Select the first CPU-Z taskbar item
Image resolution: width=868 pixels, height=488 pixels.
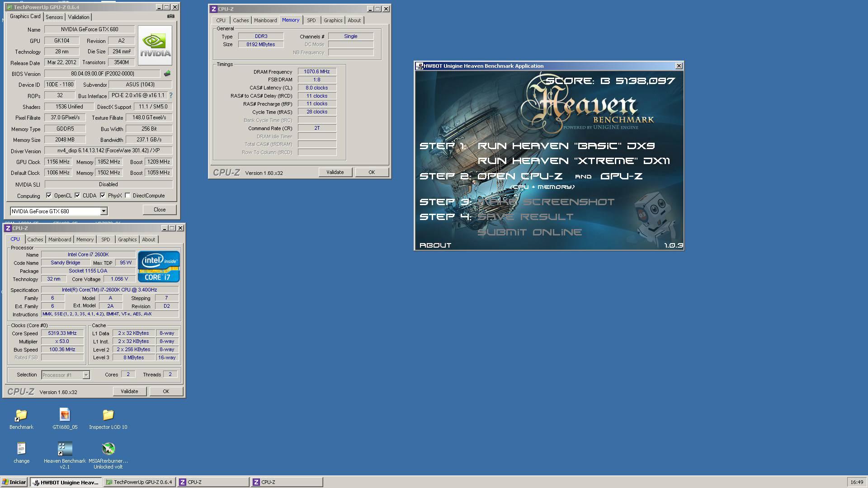pos(213,482)
